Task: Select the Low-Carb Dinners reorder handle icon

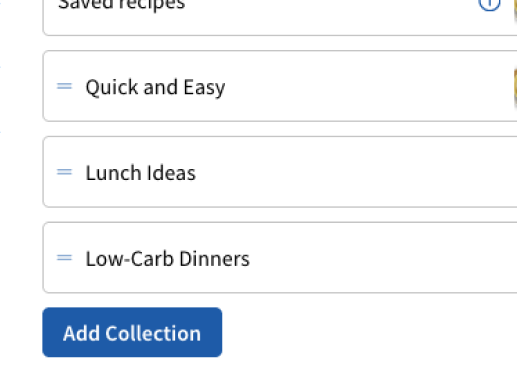Action: pyautogui.click(x=64, y=258)
